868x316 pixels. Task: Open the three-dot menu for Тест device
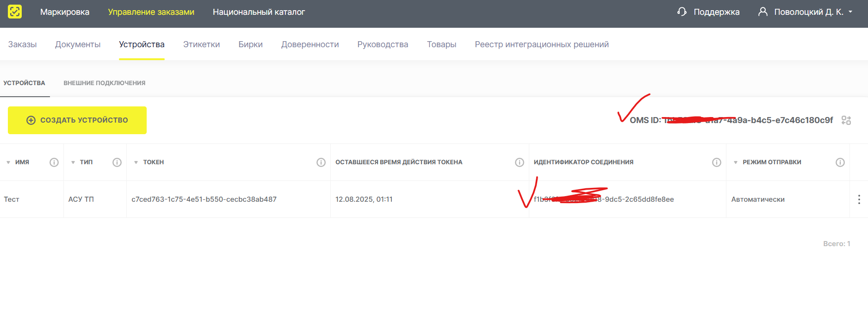(859, 199)
